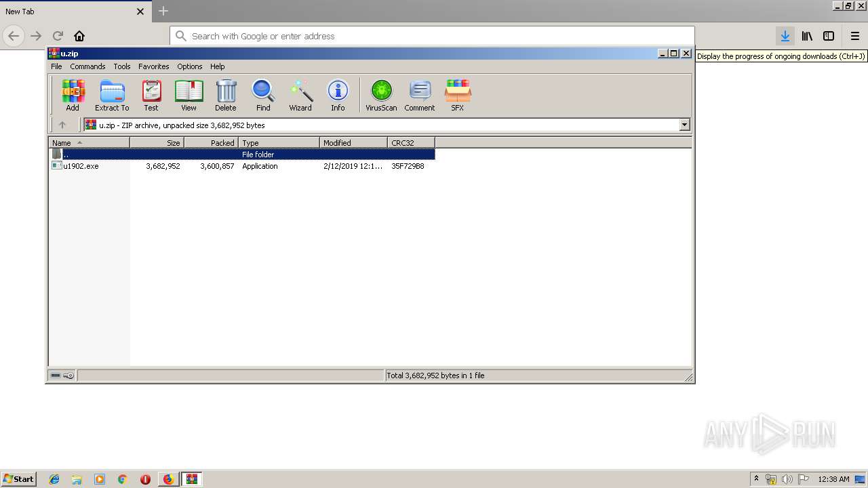The height and width of the screenshot is (488, 868).
Task: Click the Start button
Action: [18, 479]
